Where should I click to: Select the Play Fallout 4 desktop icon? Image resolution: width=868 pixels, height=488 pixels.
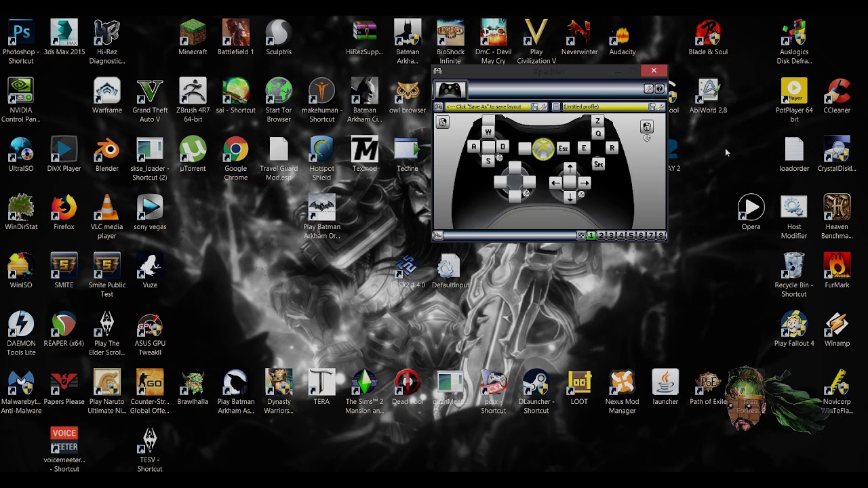click(793, 329)
